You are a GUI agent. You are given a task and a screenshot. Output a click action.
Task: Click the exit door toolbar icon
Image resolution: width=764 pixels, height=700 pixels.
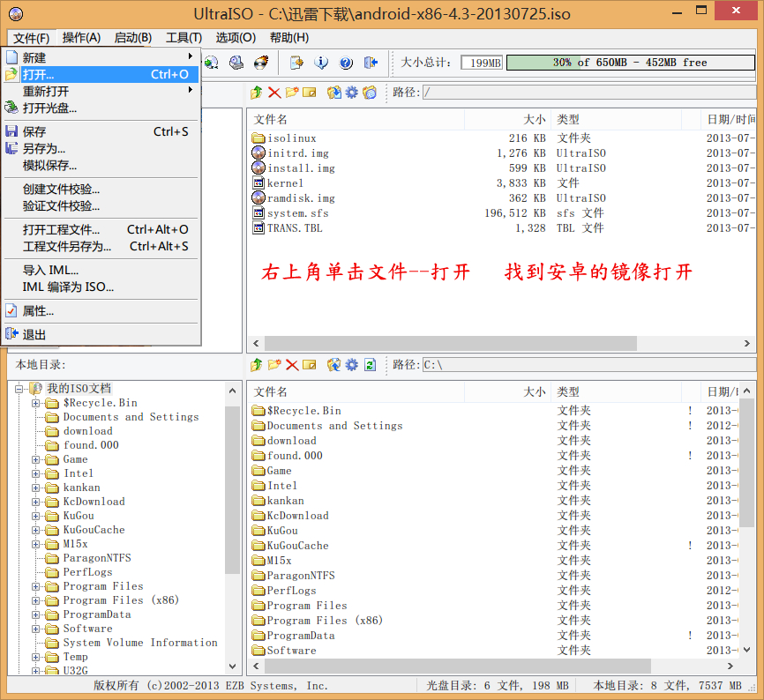click(x=371, y=63)
